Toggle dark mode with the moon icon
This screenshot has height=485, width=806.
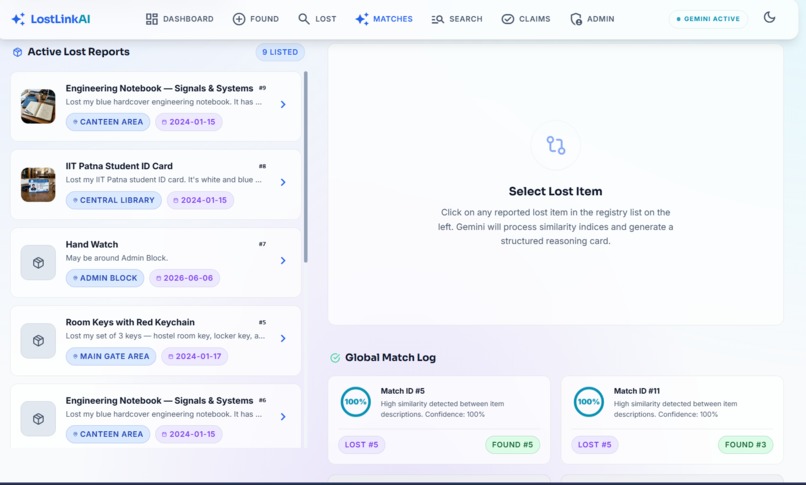point(769,17)
